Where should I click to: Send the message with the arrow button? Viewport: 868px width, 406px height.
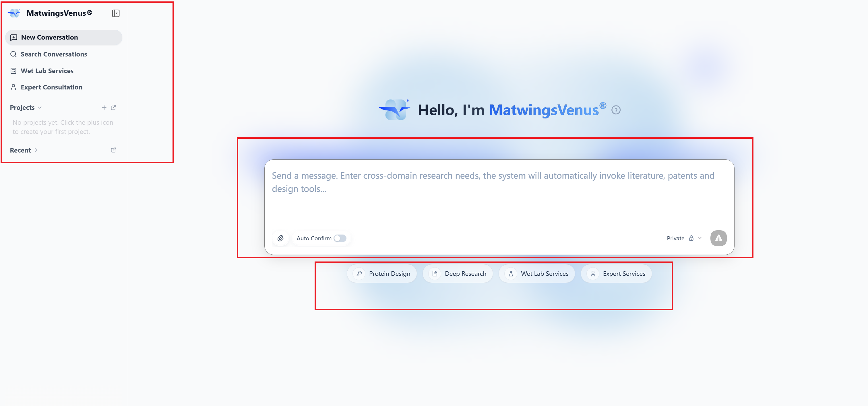click(718, 238)
